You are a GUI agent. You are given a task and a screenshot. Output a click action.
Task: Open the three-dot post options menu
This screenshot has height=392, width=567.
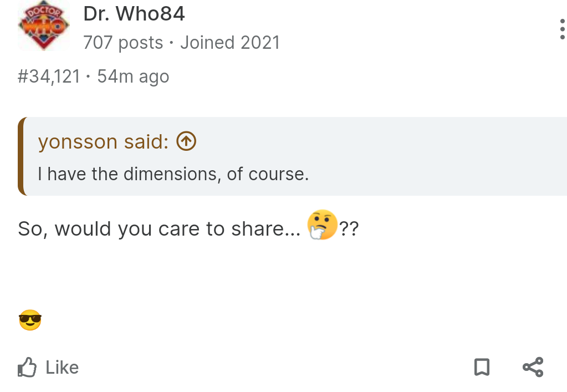(562, 29)
